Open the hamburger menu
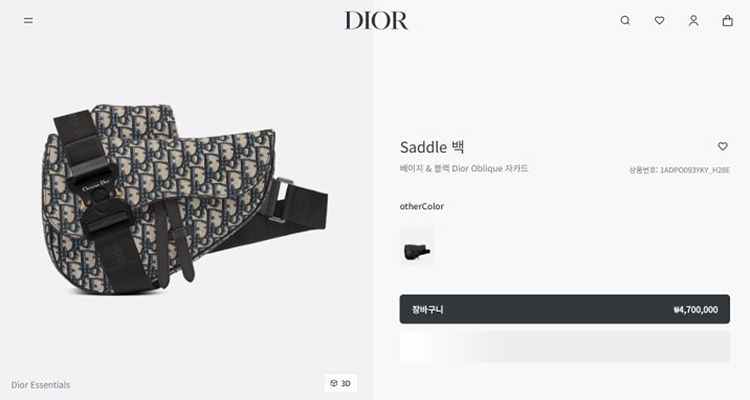Image resolution: width=750 pixels, height=400 pixels. [x=28, y=21]
